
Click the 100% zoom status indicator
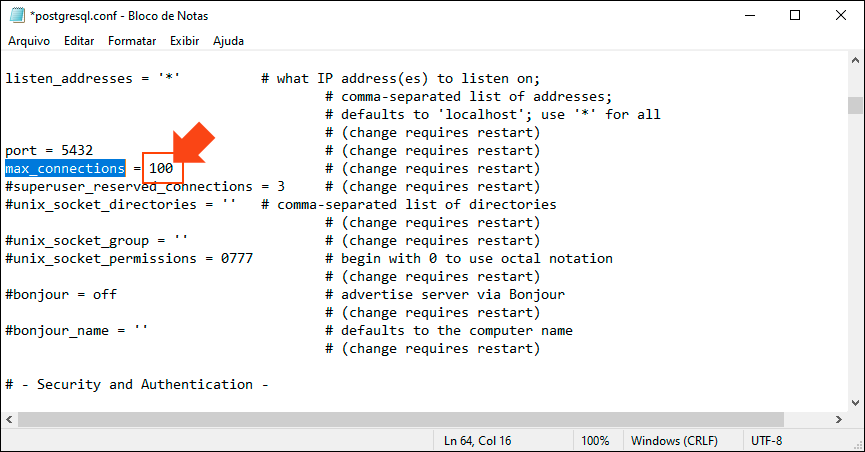[x=595, y=440]
